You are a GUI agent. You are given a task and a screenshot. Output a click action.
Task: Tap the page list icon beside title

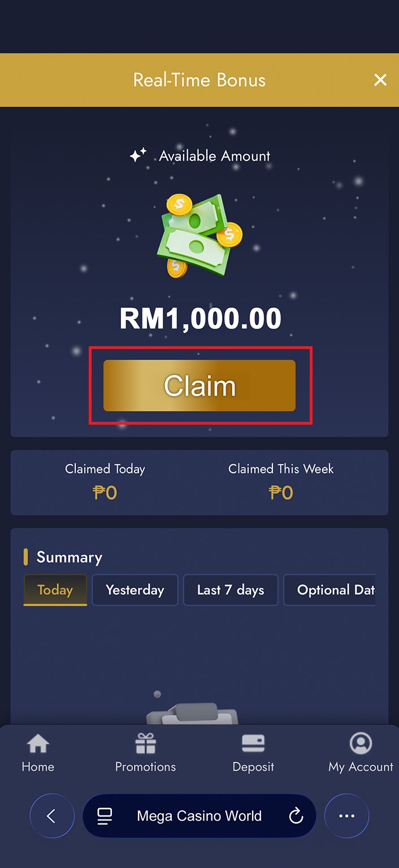tap(105, 816)
